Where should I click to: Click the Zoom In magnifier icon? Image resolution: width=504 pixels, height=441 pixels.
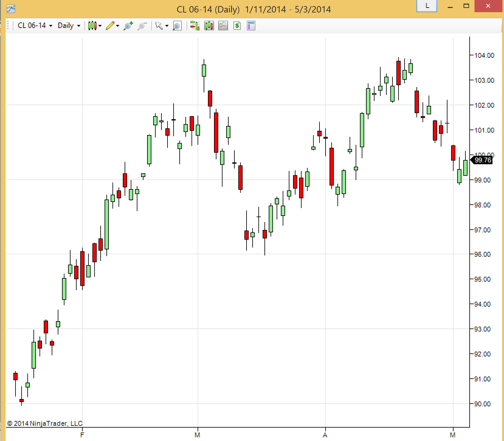(x=128, y=26)
